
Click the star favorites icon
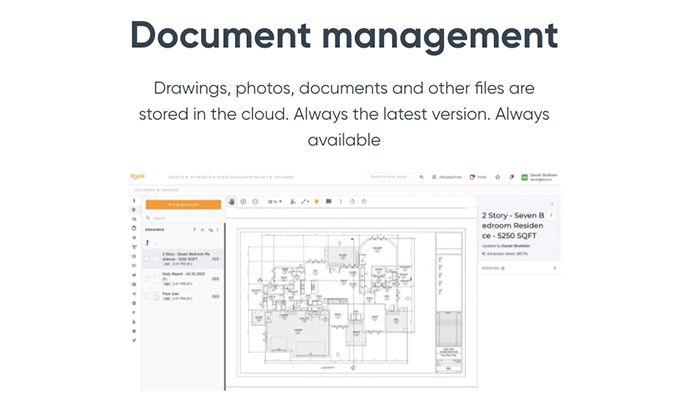(x=498, y=177)
